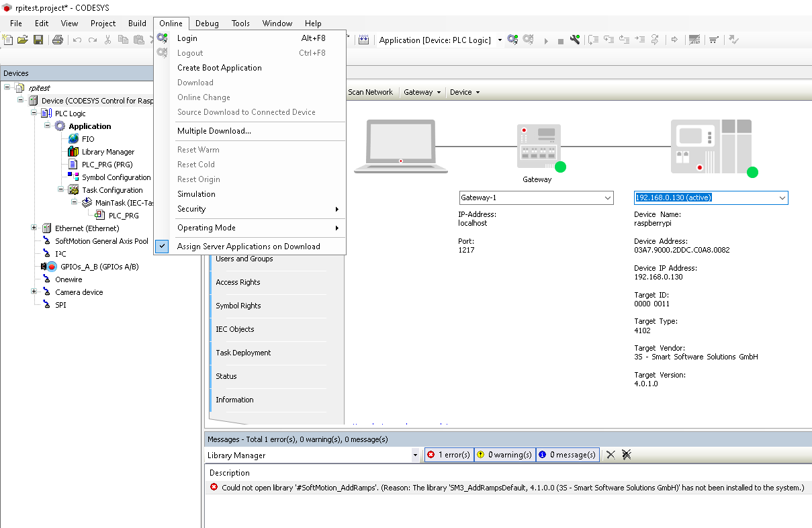Click the Library Manager books icon
This screenshot has width=812, height=528.
tap(73, 152)
